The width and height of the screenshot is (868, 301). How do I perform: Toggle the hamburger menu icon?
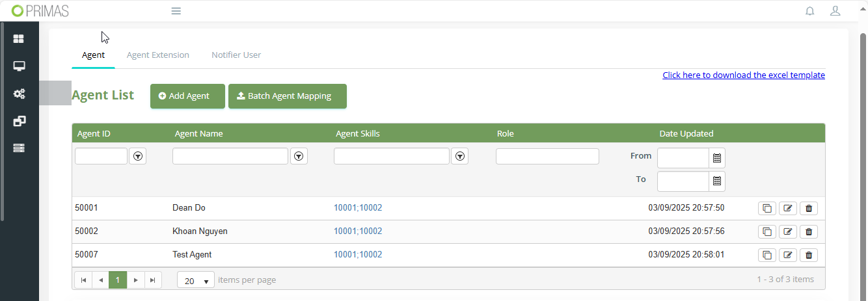click(176, 11)
